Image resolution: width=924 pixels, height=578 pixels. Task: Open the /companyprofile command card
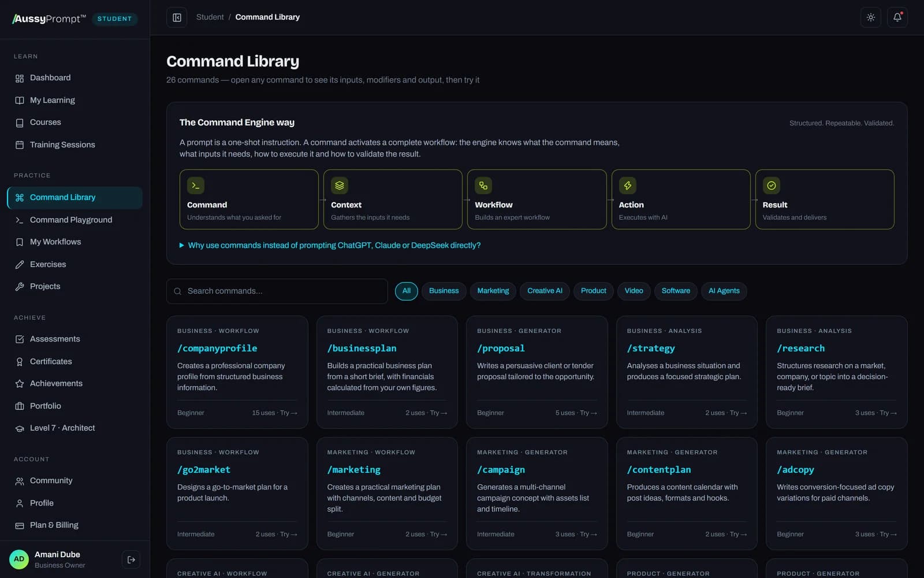click(x=237, y=372)
